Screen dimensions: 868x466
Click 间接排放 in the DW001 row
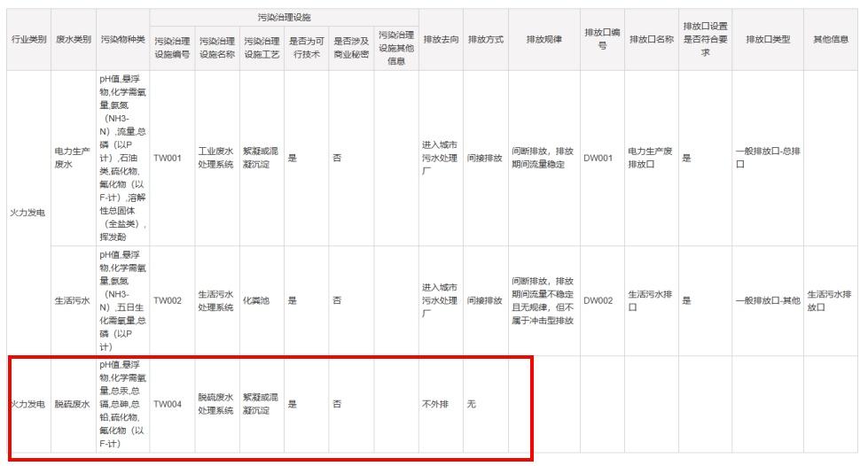click(x=485, y=158)
